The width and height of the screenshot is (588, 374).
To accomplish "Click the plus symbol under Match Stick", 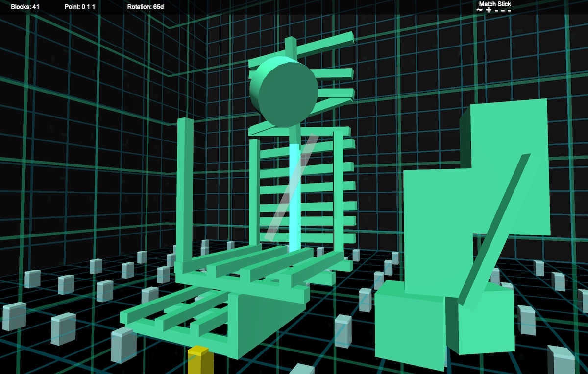I will [489, 10].
